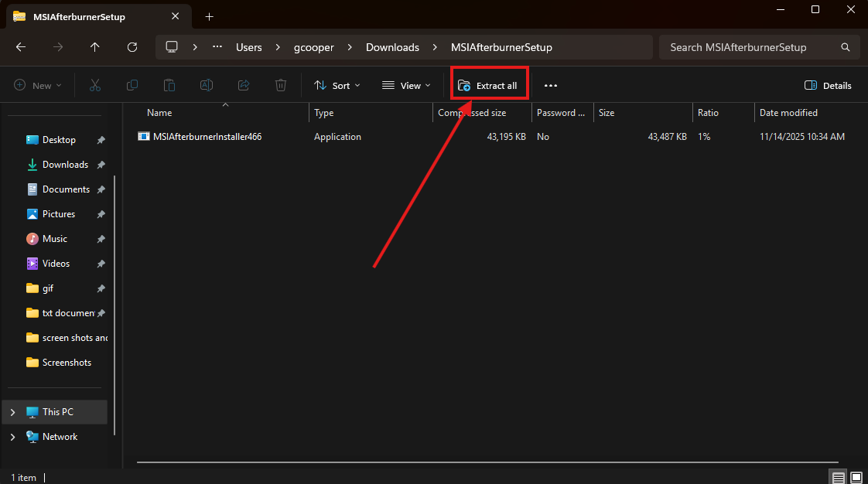Open Screenshots folder in sidebar
868x484 pixels.
click(67, 363)
